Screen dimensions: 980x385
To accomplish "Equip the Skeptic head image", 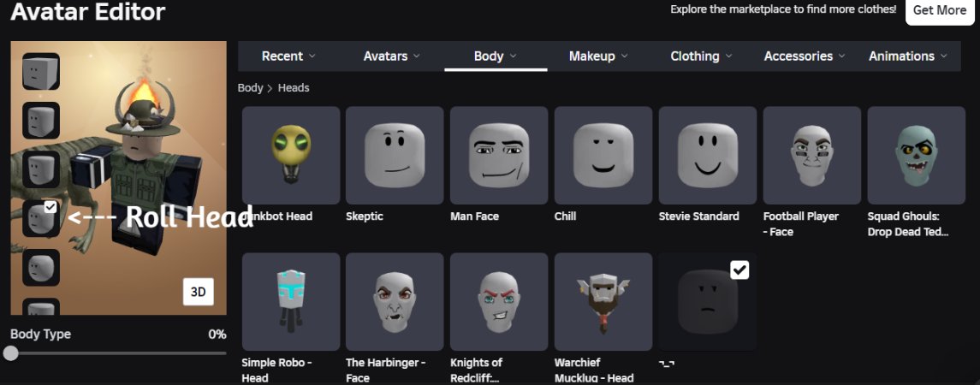I will point(395,156).
